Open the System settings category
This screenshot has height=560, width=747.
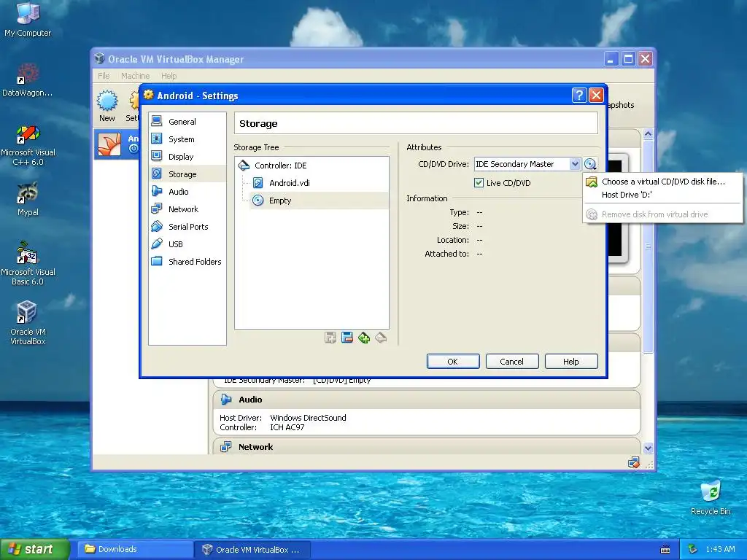tap(187, 139)
